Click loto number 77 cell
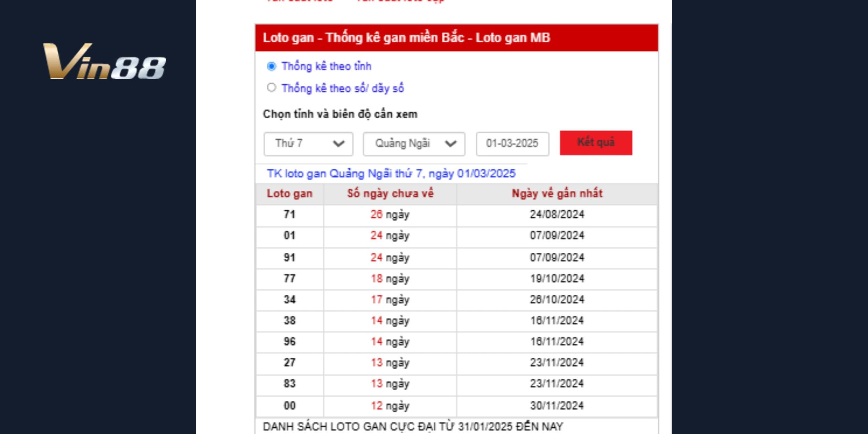Screen dimensions: 868x434 290,279
